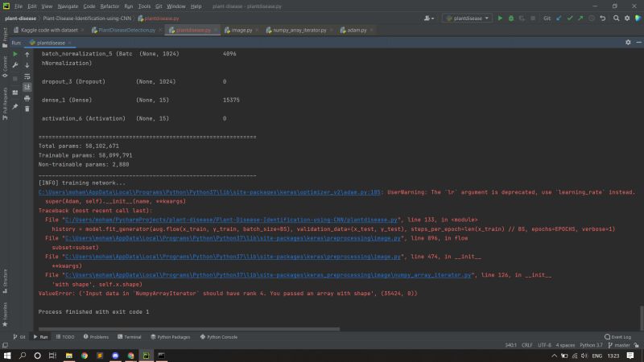Open image.py line 896 traceback link

233,238
